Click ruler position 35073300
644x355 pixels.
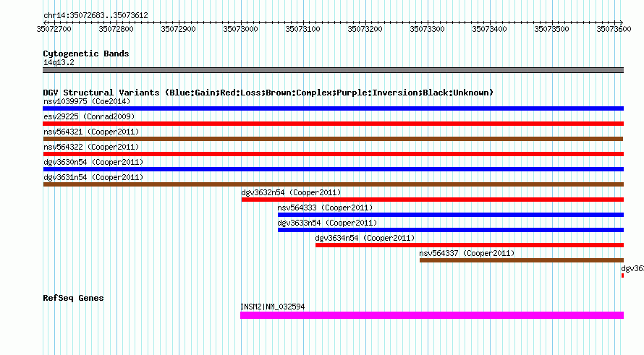click(427, 29)
